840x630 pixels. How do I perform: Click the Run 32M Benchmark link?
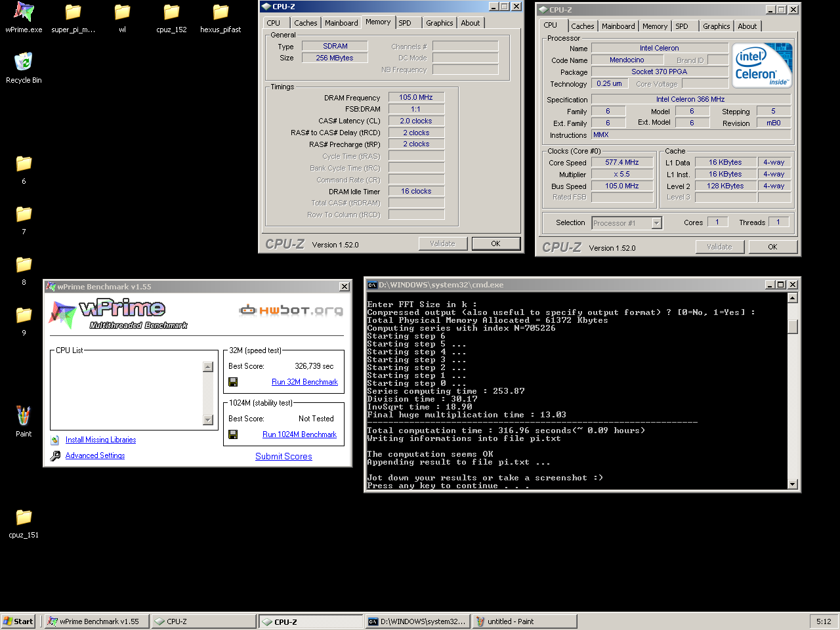point(304,382)
